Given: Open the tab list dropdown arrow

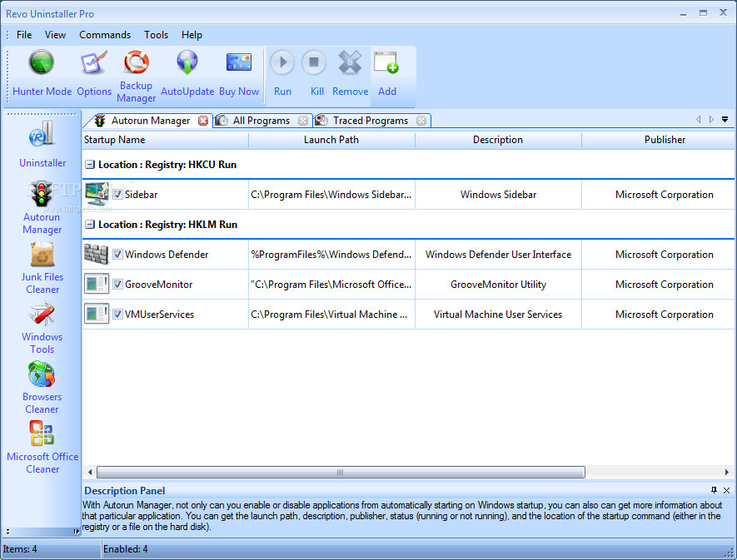Looking at the screenshot, I should (x=725, y=119).
